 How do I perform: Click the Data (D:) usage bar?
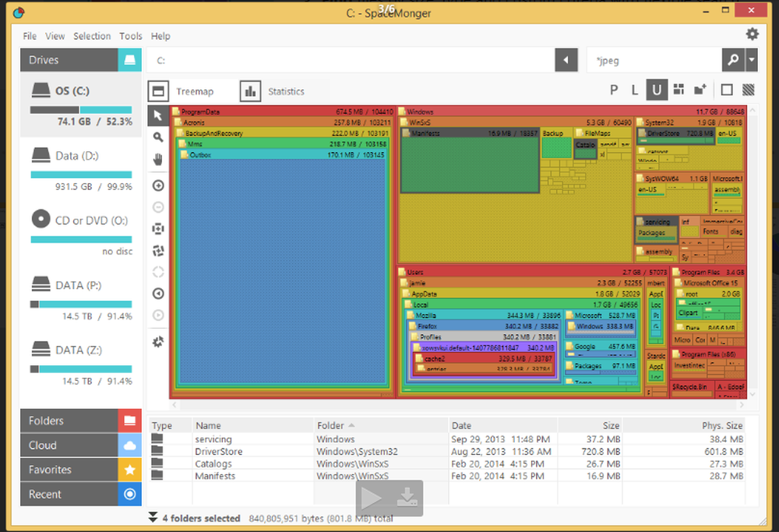click(81, 174)
